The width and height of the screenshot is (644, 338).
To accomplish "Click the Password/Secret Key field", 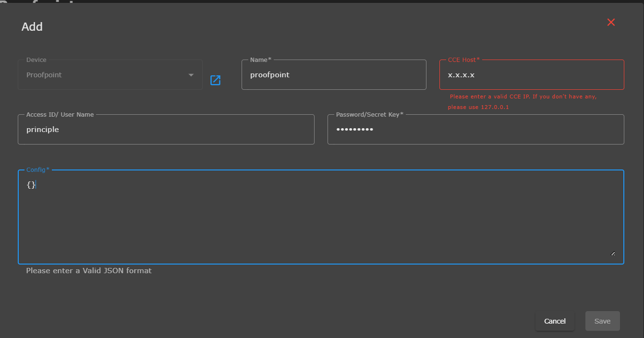I will [x=475, y=130].
